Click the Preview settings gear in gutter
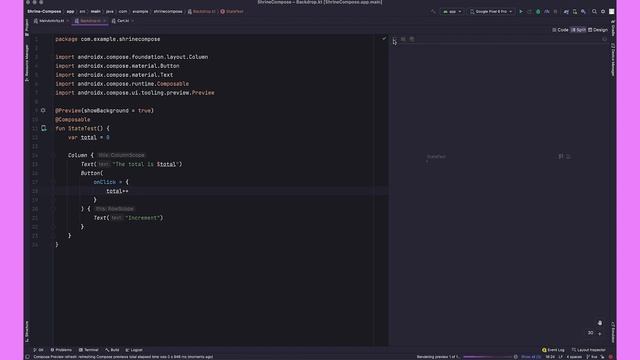The image size is (640, 360). pos(43,110)
